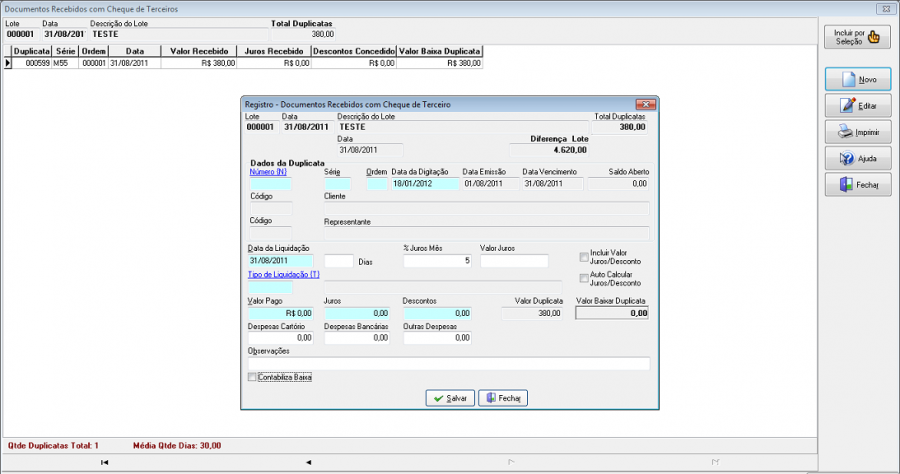This screenshot has height=474, width=900.
Task: Click Valor Recebido column header
Action: tap(199, 51)
